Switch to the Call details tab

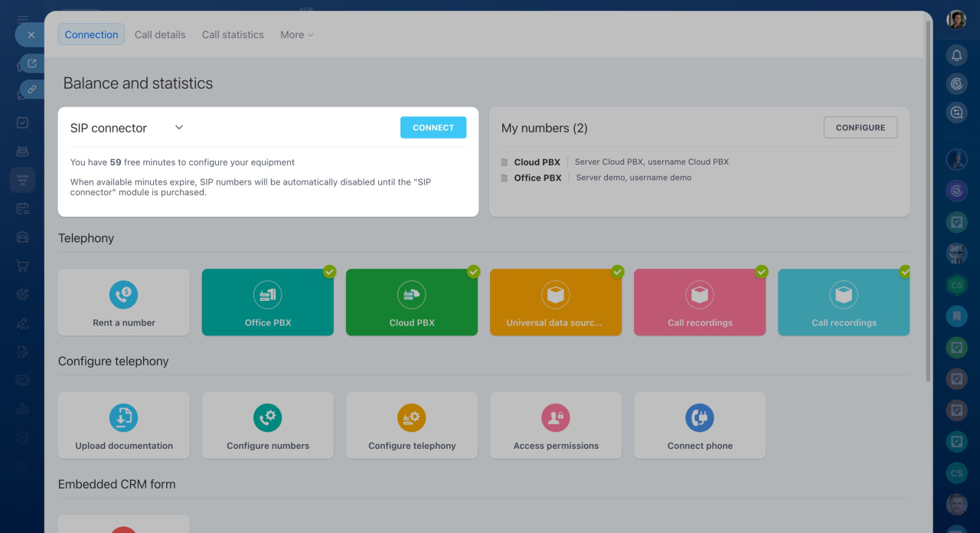160,34
